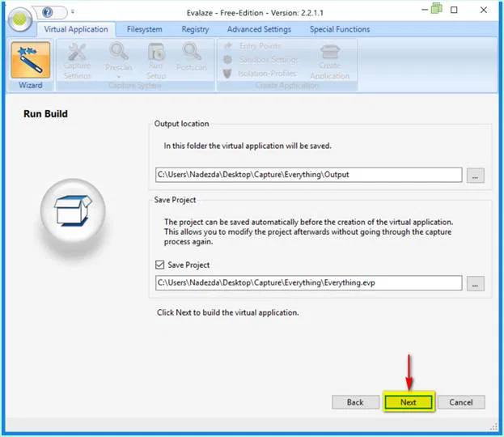
Task: Close the Evalaze window
Action: point(484,10)
